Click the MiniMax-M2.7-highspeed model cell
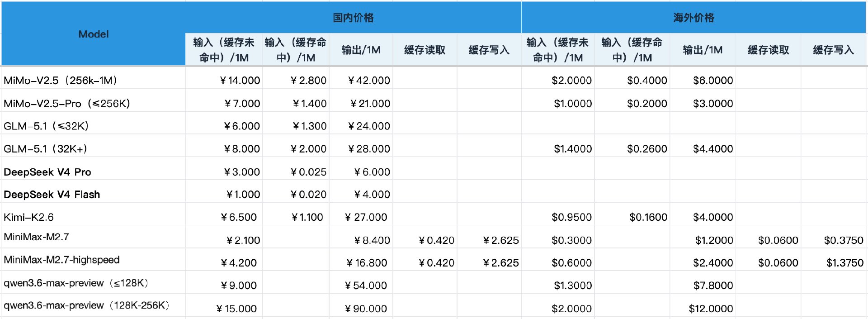This screenshot has height=319, width=868. click(62, 260)
